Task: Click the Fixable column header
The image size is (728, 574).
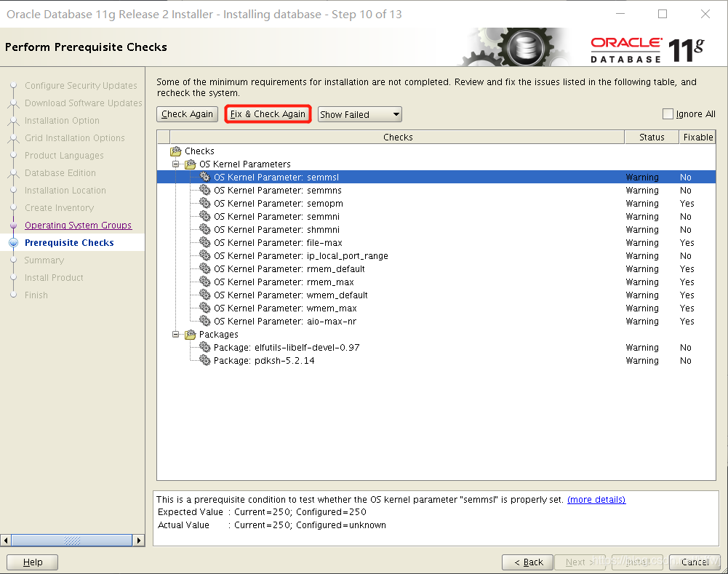Action: [x=697, y=137]
